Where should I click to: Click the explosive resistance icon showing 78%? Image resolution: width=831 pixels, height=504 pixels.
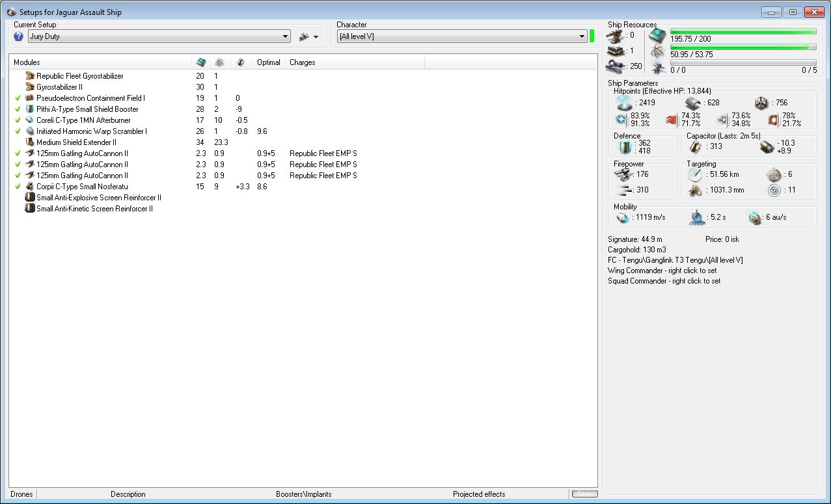pyautogui.click(x=773, y=120)
